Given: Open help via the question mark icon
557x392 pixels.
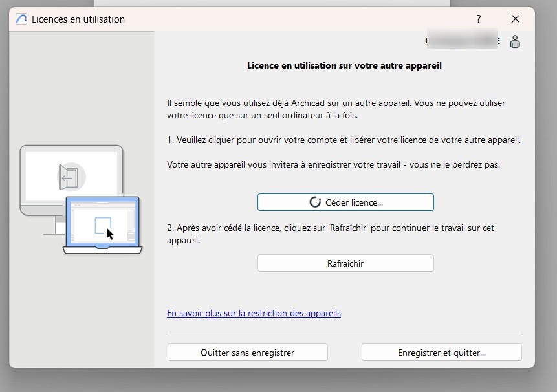Looking at the screenshot, I should [x=478, y=19].
